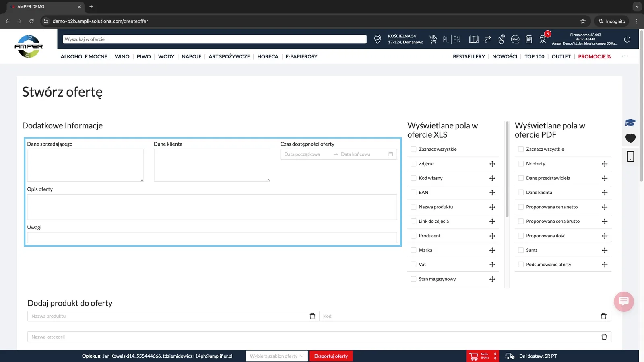Clear the Kod field with its trash icon

pos(604,316)
